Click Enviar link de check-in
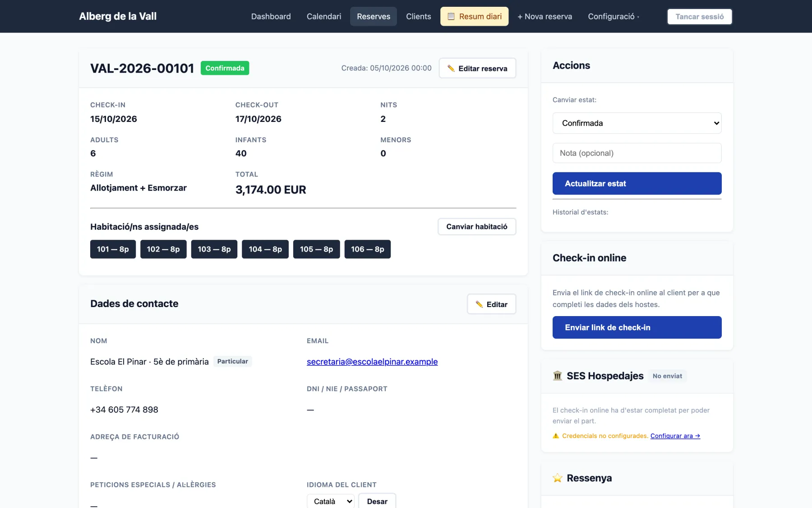Image resolution: width=812 pixels, height=508 pixels. pyautogui.click(x=637, y=327)
